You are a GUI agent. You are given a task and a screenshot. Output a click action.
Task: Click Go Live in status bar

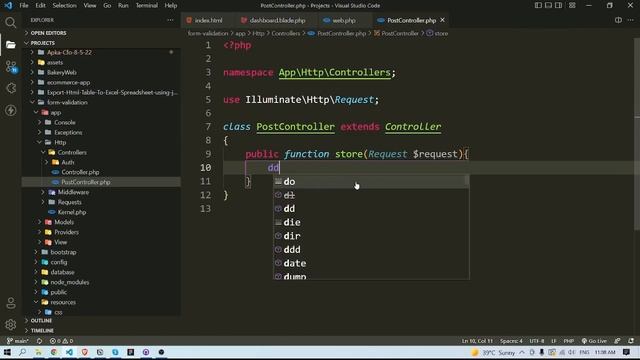(x=594, y=341)
